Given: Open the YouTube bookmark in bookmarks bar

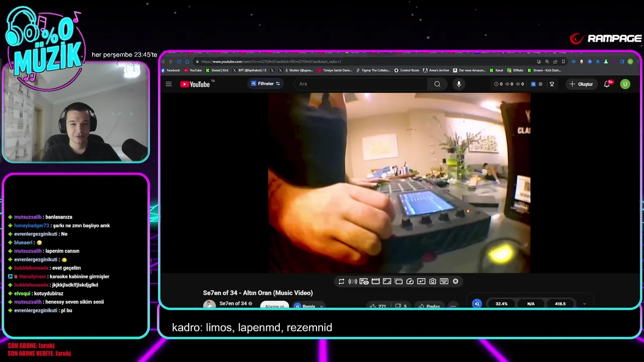Looking at the screenshot, I should (x=193, y=70).
